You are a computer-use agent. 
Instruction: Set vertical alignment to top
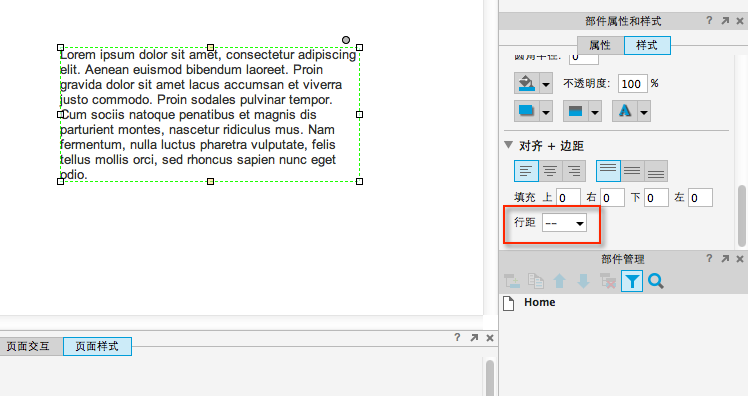pos(608,171)
